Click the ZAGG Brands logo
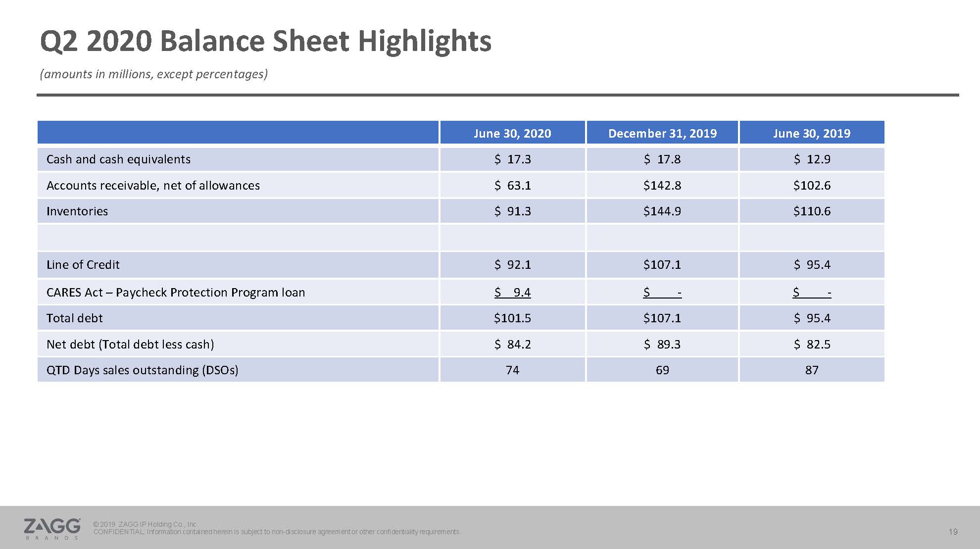980x549 pixels. [x=52, y=528]
